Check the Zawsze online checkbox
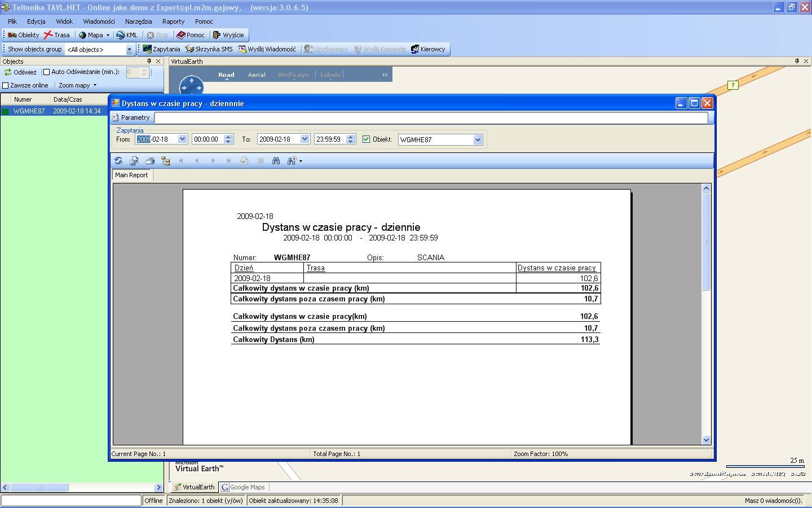 coord(6,85)
